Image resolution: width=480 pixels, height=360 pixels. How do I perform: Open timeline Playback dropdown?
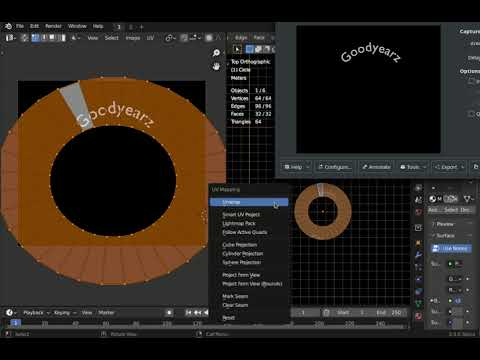(36, 313)
